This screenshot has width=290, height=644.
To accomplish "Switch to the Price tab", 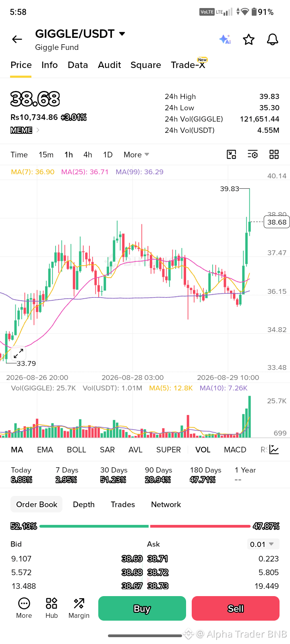I will pos(21,65).
